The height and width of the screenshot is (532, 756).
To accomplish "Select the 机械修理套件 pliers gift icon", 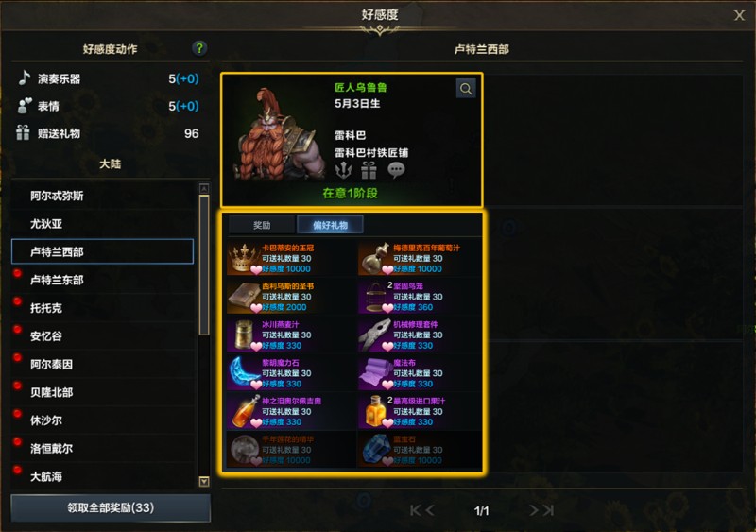I will 374,335.
